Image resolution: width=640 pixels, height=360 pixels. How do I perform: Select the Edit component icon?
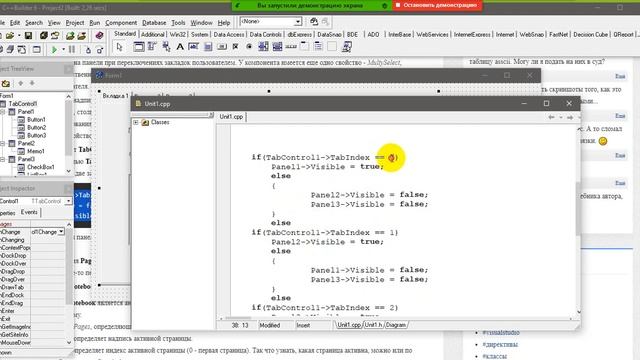pyautogui.click(x=194, y=47)
